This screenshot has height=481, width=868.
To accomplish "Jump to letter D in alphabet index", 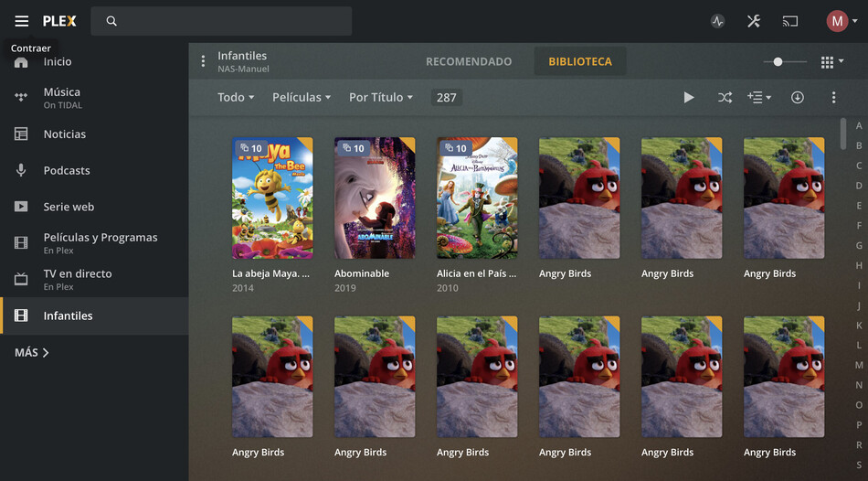I will (x=859, y=186).
